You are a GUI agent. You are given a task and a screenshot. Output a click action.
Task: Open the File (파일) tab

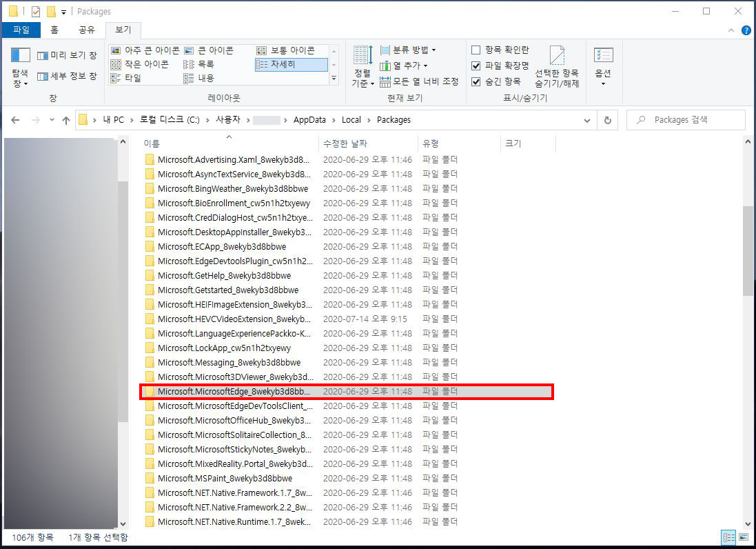coord(21,30)
